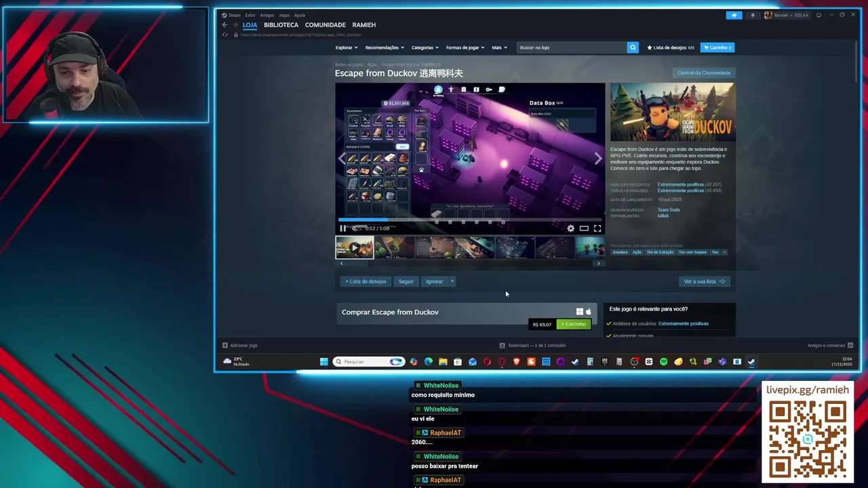
Task: Expand the Explorar dropdown
Action: click(x=346, y=47)
